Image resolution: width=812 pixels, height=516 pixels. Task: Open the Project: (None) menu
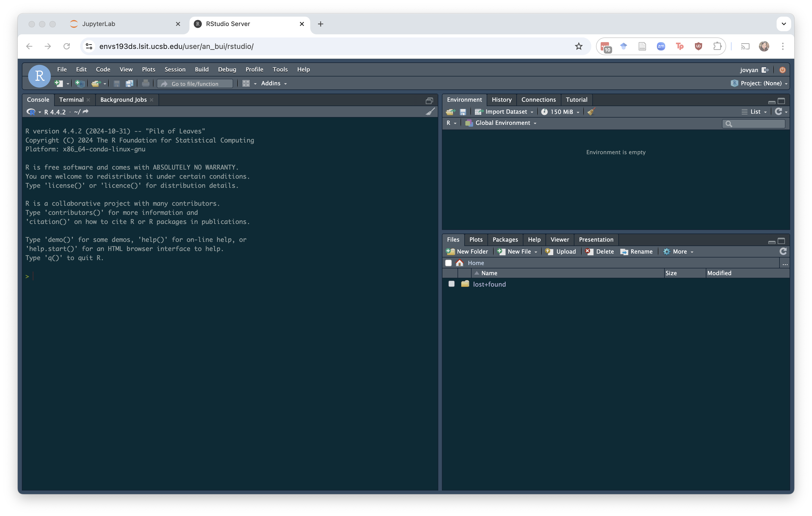point(760,83)
